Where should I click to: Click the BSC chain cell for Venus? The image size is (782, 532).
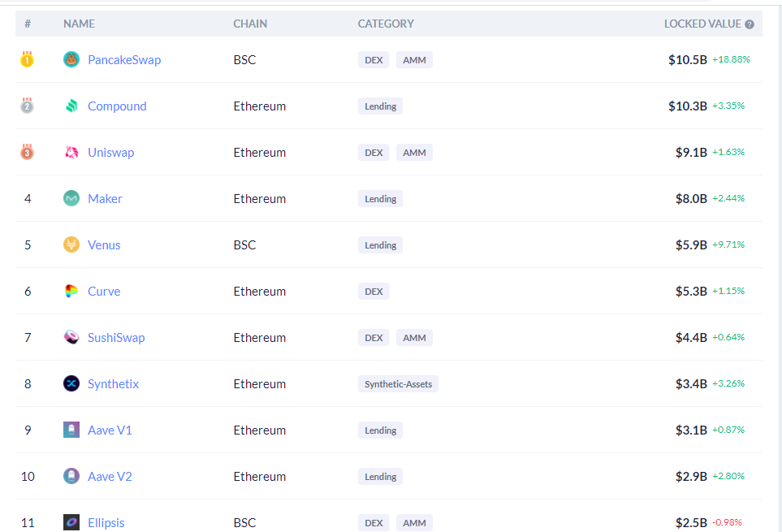244,244
